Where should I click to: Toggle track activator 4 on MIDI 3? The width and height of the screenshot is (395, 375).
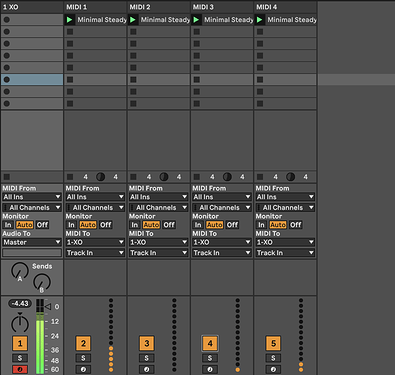tap(210, 343)
